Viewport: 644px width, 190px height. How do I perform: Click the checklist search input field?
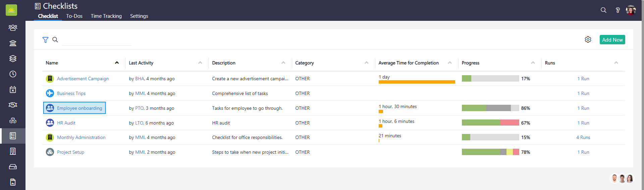[x=97, y=40]
